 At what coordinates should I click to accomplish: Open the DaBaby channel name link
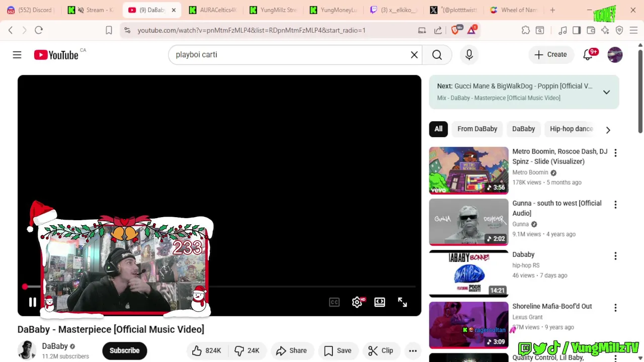55,346
